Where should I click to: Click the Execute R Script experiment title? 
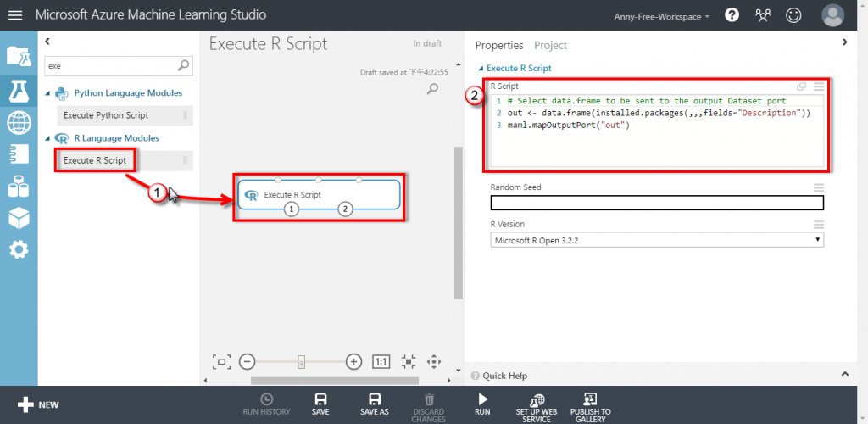pos(269,44)
